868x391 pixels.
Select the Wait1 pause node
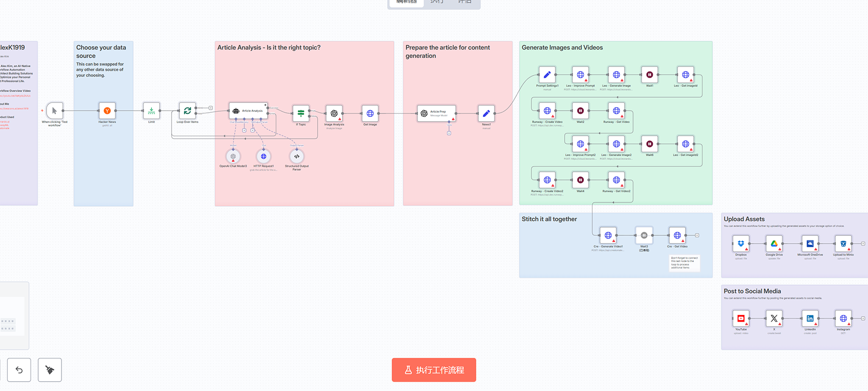pyautogui.click(x=649, y=75)
